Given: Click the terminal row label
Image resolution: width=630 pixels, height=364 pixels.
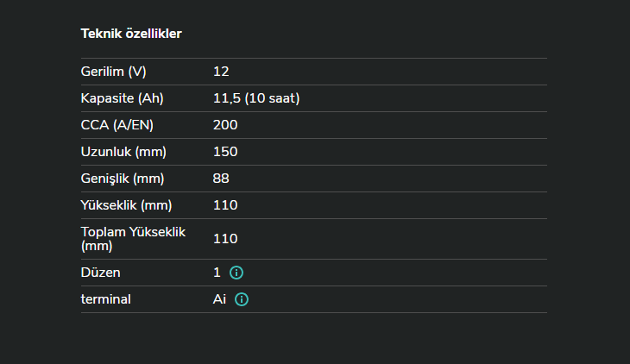Looking at the screenshot, I should click(106, 299).
